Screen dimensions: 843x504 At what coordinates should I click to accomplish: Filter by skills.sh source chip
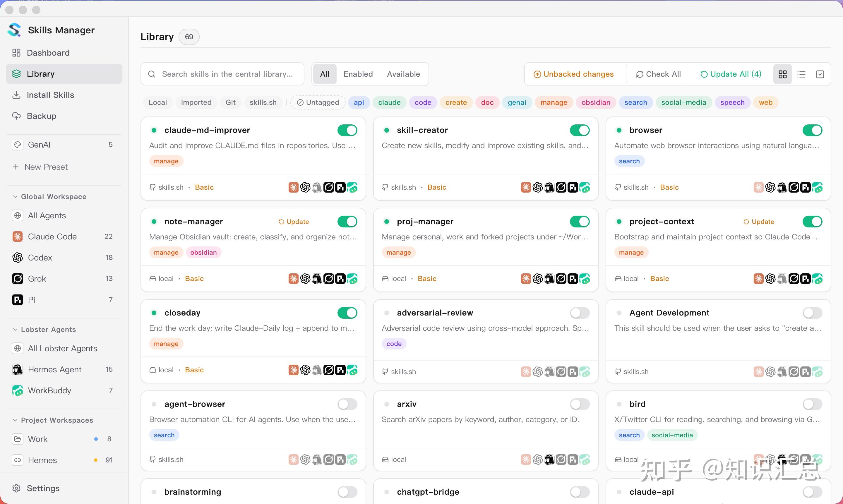[263, 102]
